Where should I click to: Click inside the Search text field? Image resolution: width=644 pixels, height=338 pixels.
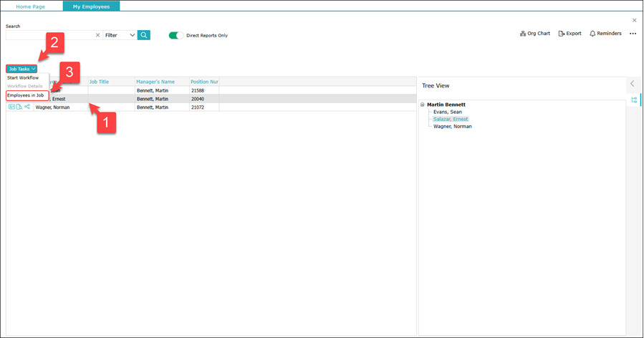[x=49, y=35]
